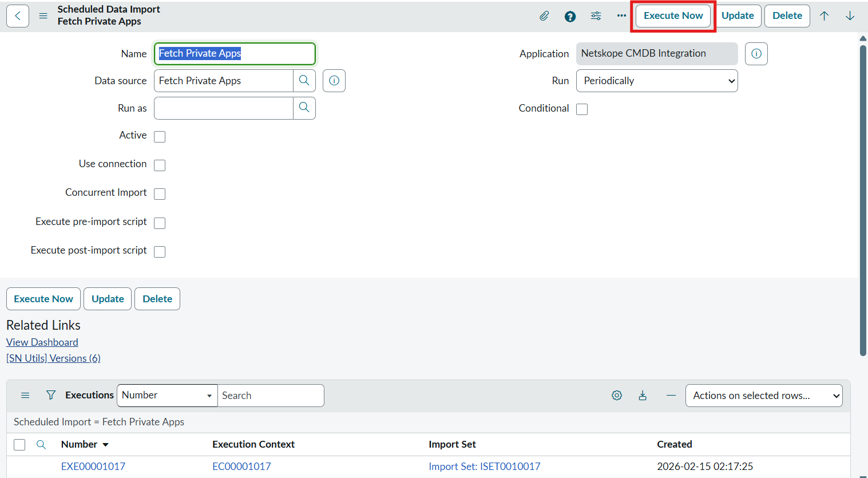Look up Data source using magnifier icon
This screenshot has width=868, height=478.
pyautogui.click(x=304, y=81)
